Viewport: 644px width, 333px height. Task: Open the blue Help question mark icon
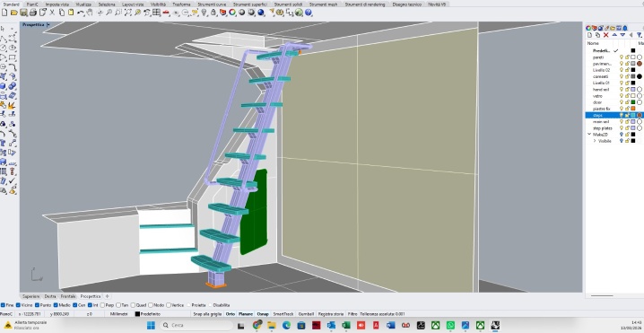[309, 13]
